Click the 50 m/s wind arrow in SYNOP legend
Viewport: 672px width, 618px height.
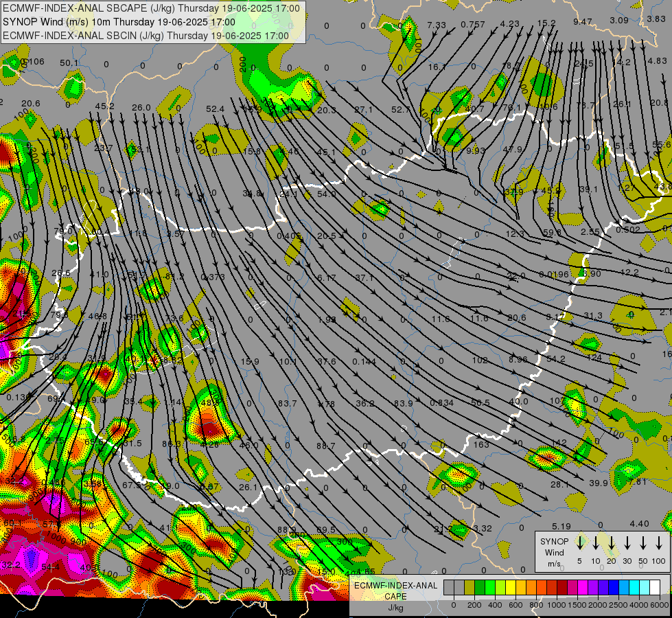[643, 543]
